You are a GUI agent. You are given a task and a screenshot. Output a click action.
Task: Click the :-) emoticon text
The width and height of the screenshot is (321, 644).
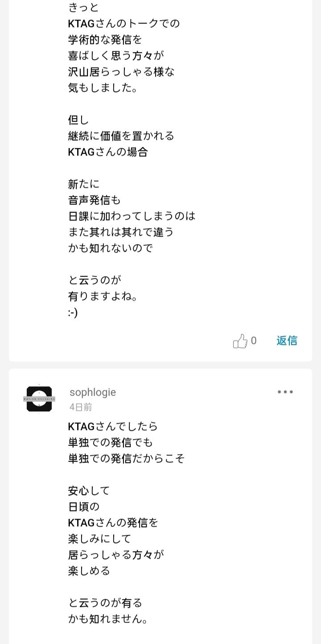click(73, 313)
